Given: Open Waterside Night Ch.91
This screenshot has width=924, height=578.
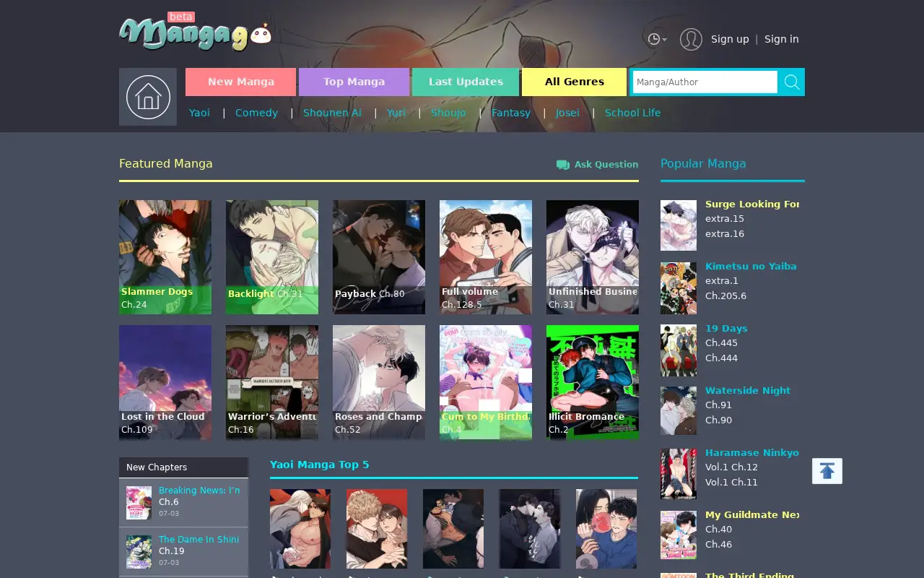Looking at the screenshot, I should point(718,405).
